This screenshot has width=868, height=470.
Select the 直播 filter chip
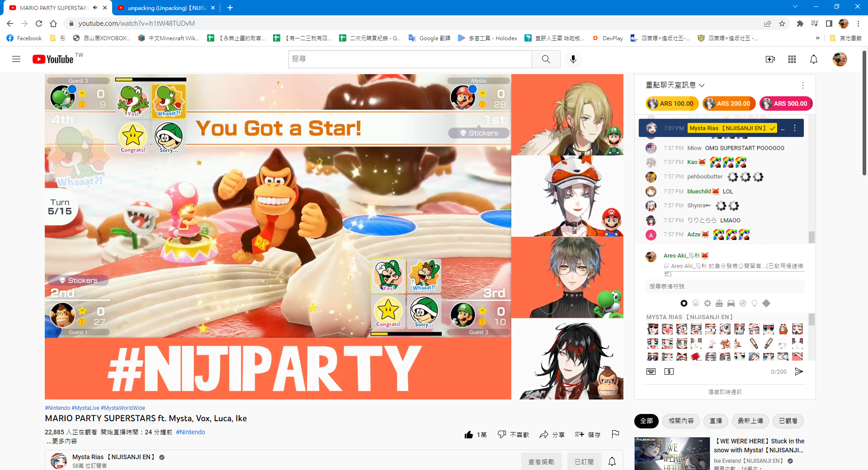[x=716, y=421]
